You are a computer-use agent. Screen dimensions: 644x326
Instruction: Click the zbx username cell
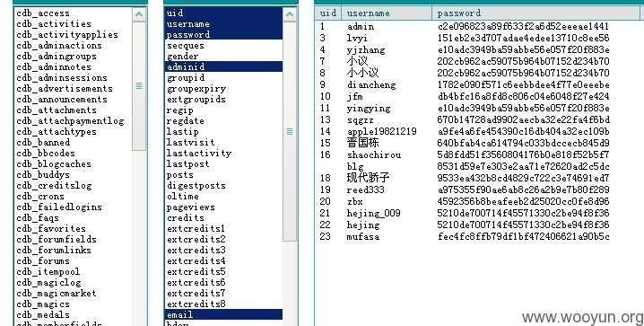click(x=355, y=202)
